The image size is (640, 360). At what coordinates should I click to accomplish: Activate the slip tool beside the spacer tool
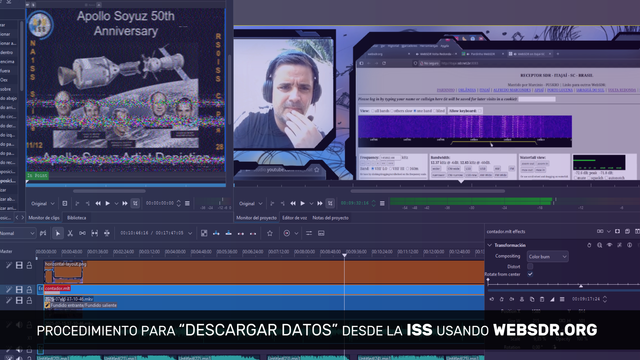95,233
